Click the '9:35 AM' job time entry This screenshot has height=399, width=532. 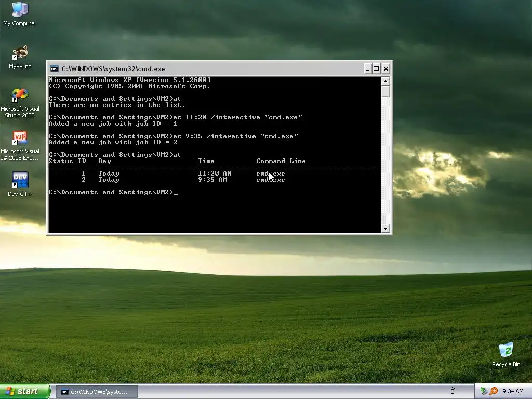pyautogui.click(x=212, y=180)
